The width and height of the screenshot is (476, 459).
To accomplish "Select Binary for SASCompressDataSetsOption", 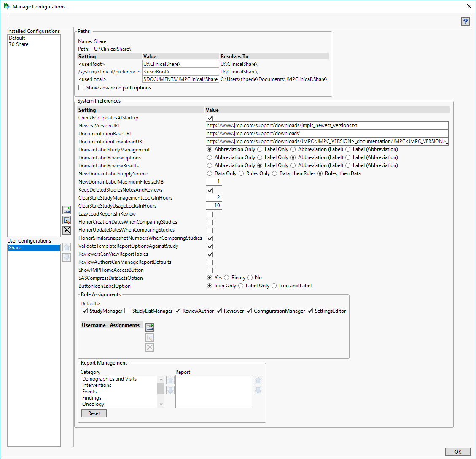I will coord(226,278).
